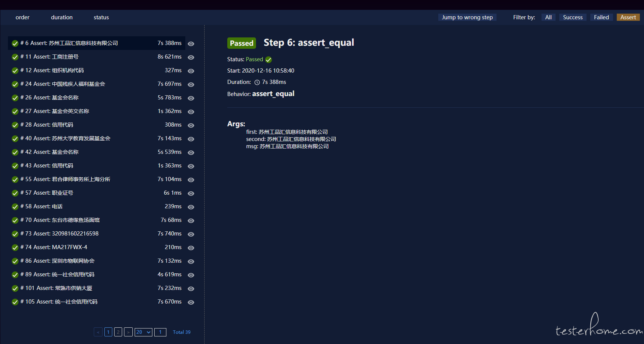This screenshot has width=644, height=344.
Task: Select step 86 Assert 深圳市物联网协会
Action: tap(96, 261)
